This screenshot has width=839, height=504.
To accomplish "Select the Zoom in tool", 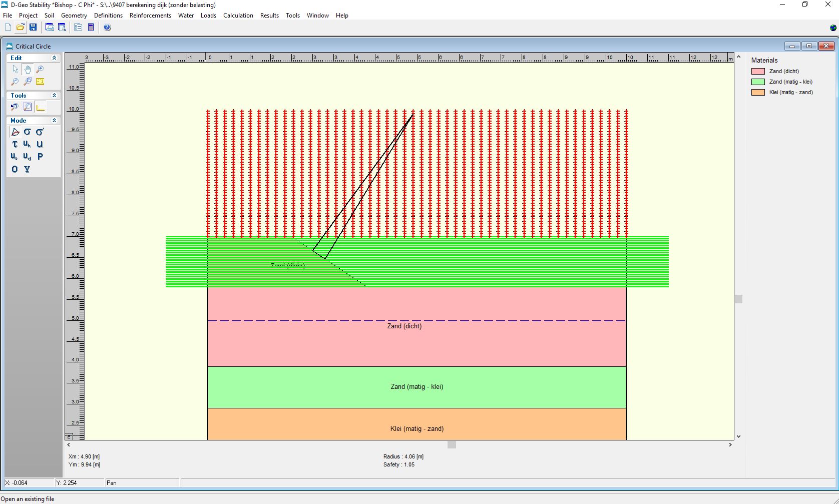I will (40, 70).
